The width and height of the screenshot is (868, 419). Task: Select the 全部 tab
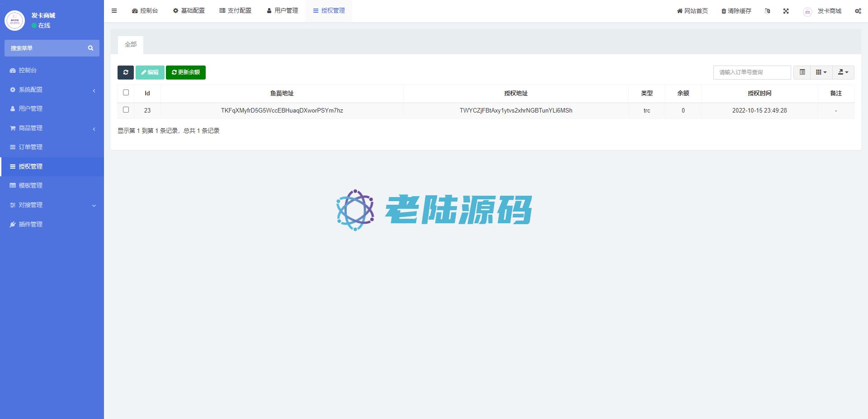[131, 45]
